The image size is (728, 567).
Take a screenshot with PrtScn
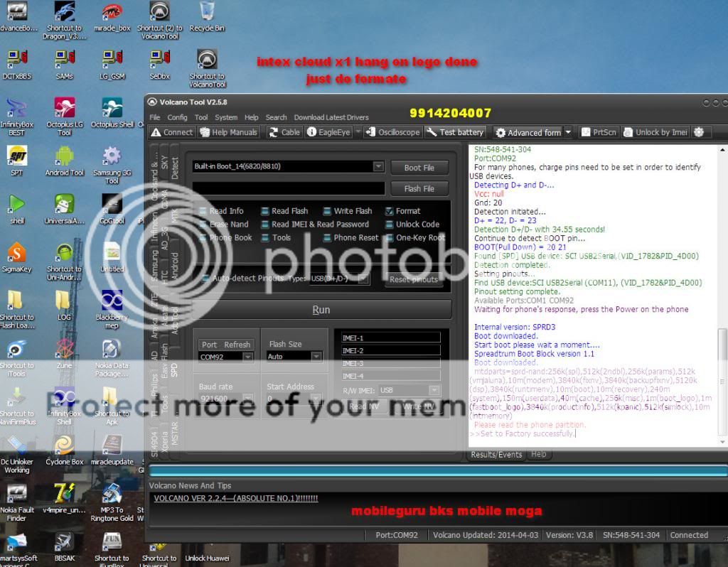[x=599, y=132]
